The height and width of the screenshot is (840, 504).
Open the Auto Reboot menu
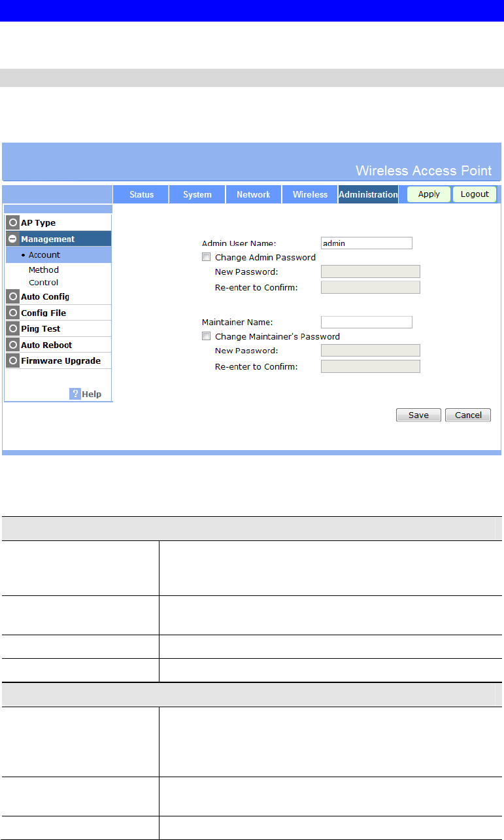click(x=46, y=345)
